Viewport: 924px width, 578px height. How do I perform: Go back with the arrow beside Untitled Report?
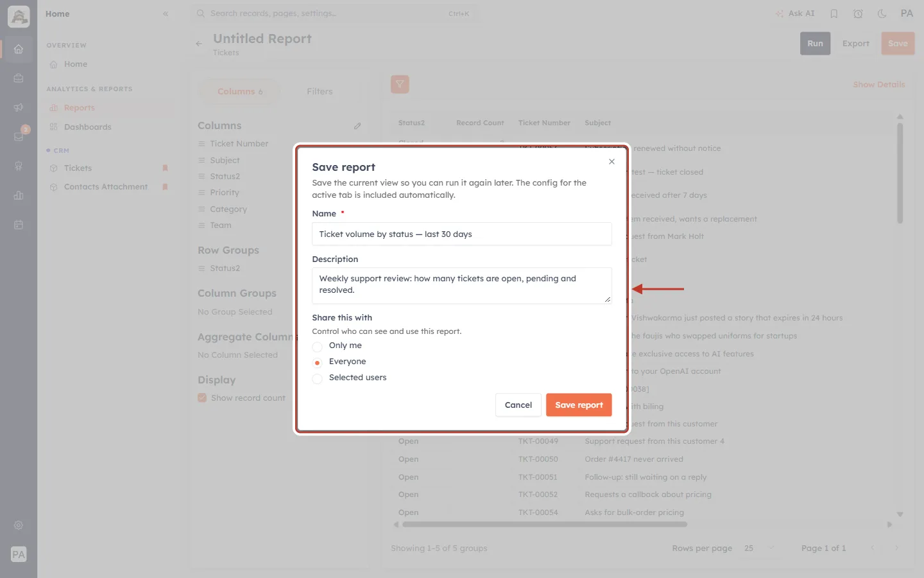pyautogui.click(x=199, y=44)
